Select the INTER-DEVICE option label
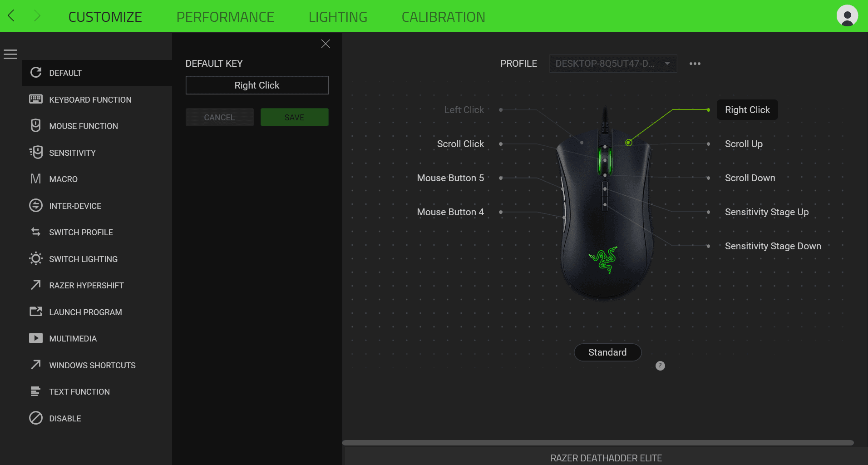 [75, 206]
